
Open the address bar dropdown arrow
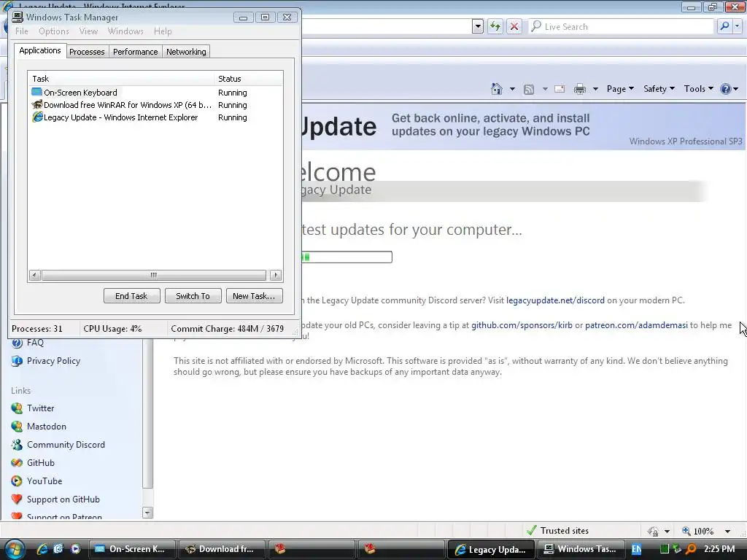click(478, 27)
